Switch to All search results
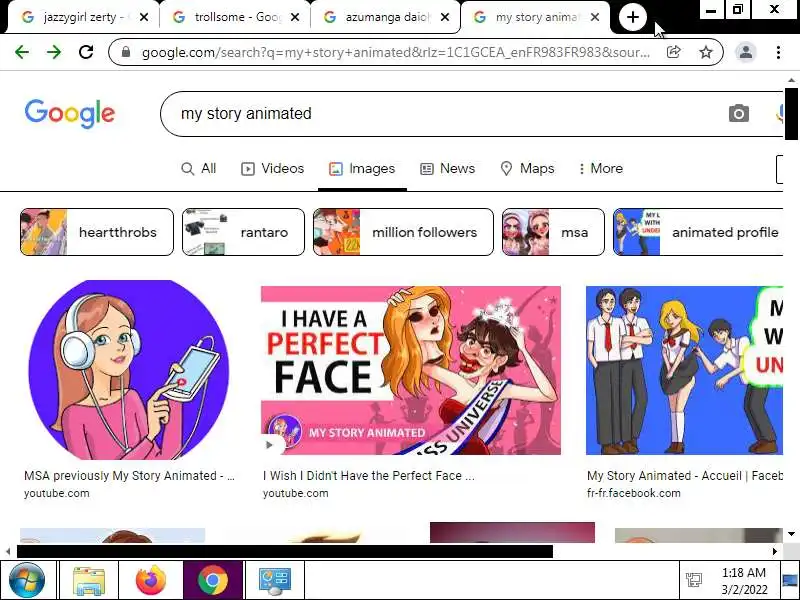Screen dimensions: 800x600 click(198, 168)
